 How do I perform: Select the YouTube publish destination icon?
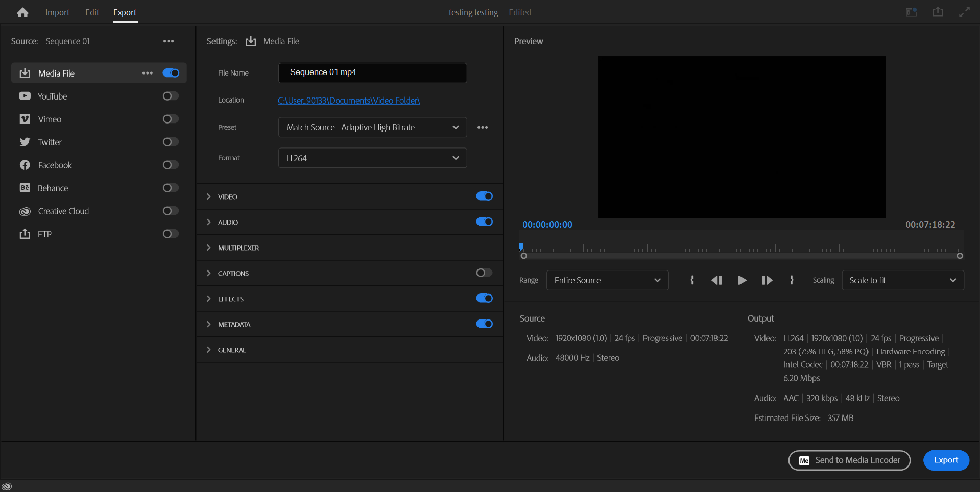(x=25, y=96)
